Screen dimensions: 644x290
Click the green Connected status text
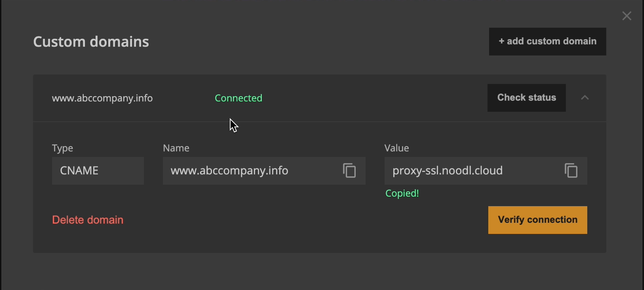pos(238,98)
